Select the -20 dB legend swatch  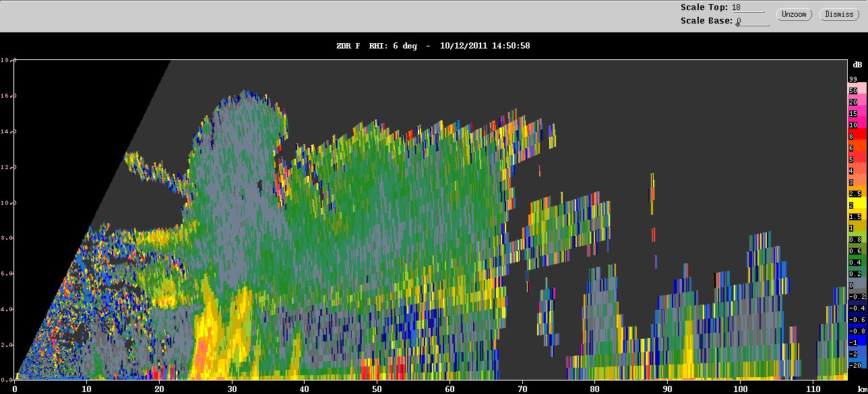855,365
